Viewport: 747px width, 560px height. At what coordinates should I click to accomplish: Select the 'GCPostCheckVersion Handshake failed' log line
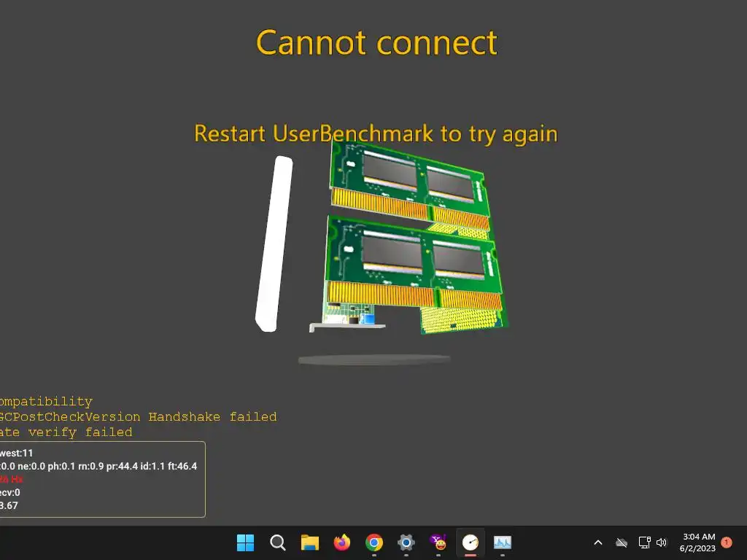138,416
